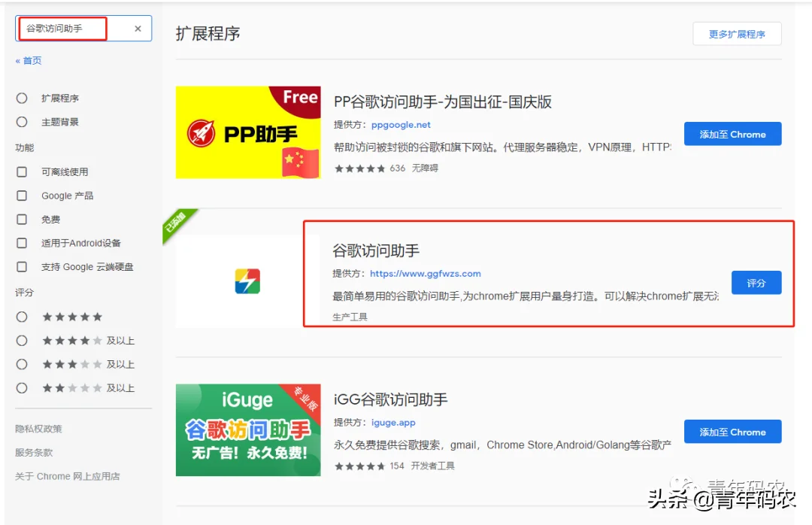812x525 pixels.
Task: Open the 服务条款 link
Action: pyautogui.click(x=34, y=453)
